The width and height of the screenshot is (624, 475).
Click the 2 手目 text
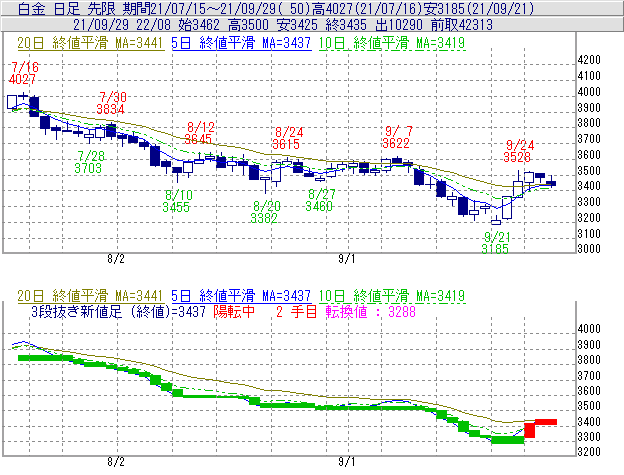click(x=296, y=311)
